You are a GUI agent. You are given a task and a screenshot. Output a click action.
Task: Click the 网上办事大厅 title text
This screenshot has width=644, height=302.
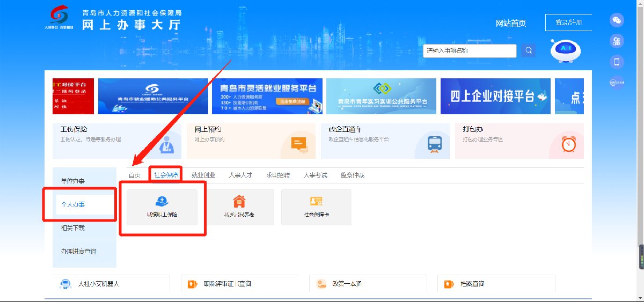[x=131, y=25]
